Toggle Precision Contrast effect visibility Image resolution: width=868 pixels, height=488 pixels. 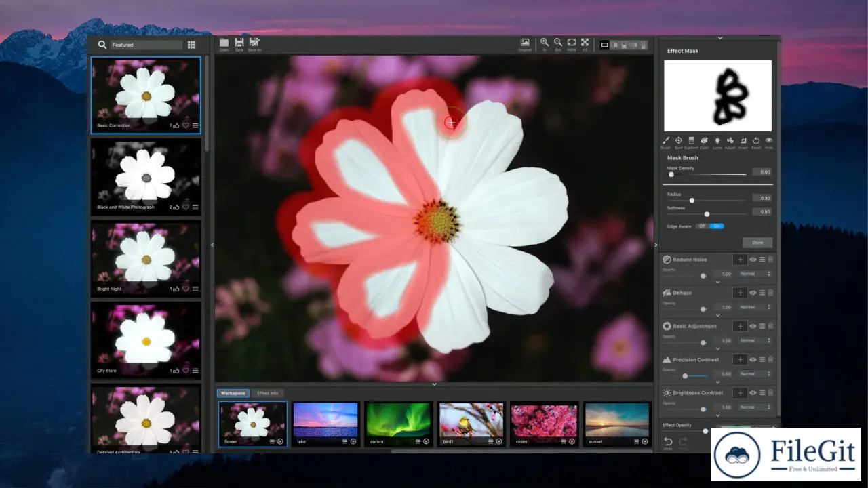(x=753, y=359)
